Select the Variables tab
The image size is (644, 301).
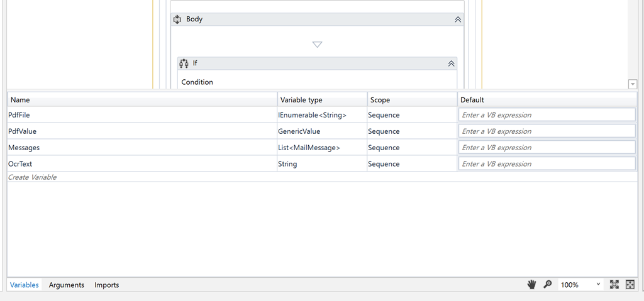25,285
